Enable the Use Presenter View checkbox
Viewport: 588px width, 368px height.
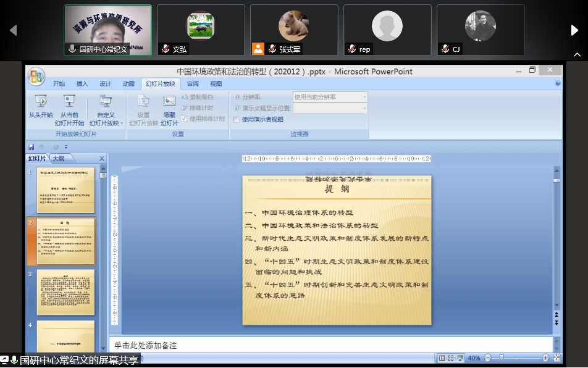(237, 120)
